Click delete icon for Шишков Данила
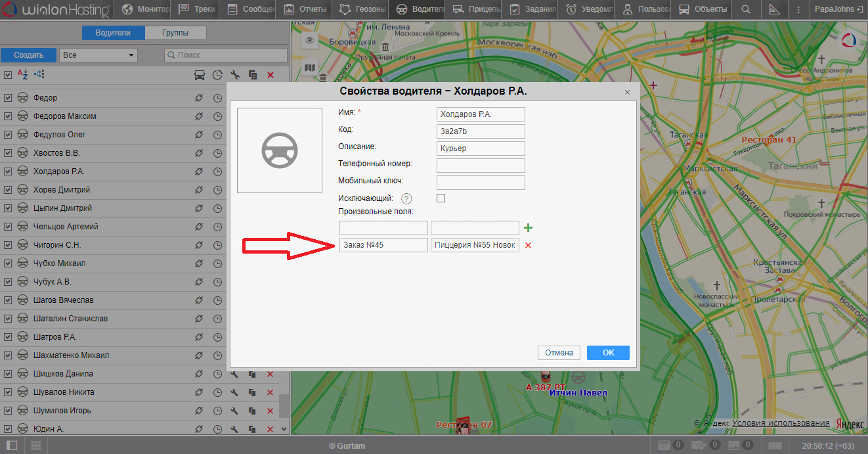 click(270, 374)
